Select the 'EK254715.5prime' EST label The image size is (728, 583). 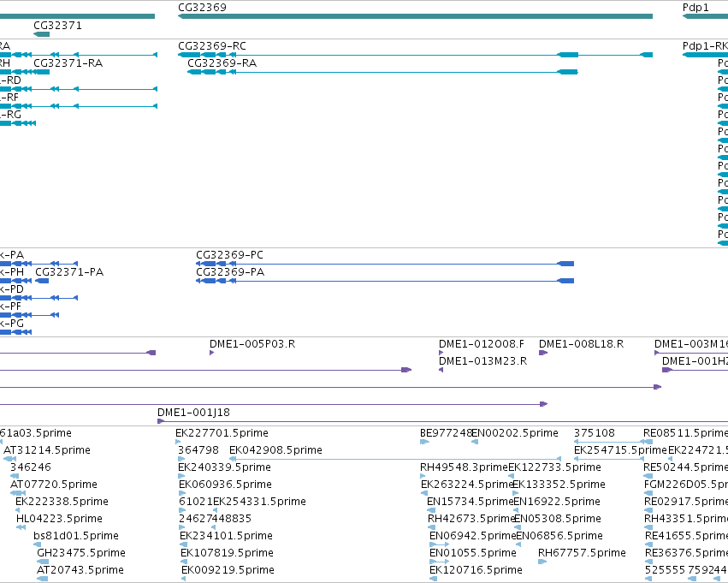[x=620, y=450]
